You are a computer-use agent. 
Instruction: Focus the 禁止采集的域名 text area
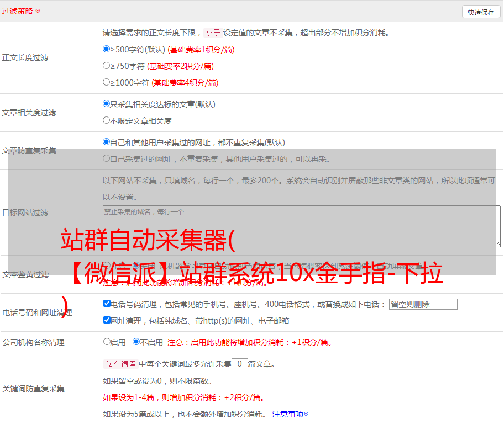pyautogui.click(x=302, y=226)
